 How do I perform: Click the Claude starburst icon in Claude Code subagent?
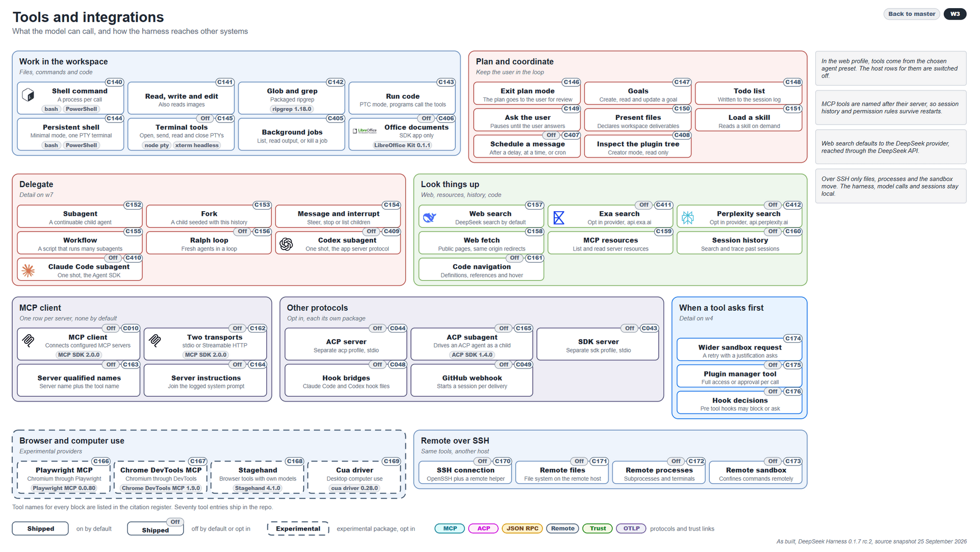tap(29, 271)
